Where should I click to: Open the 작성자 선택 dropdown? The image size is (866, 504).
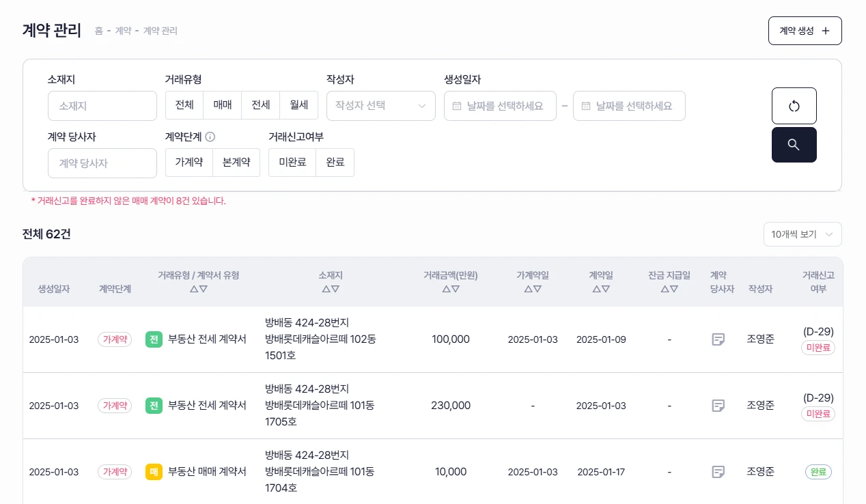pyautogui.click(x=380, y=106)
